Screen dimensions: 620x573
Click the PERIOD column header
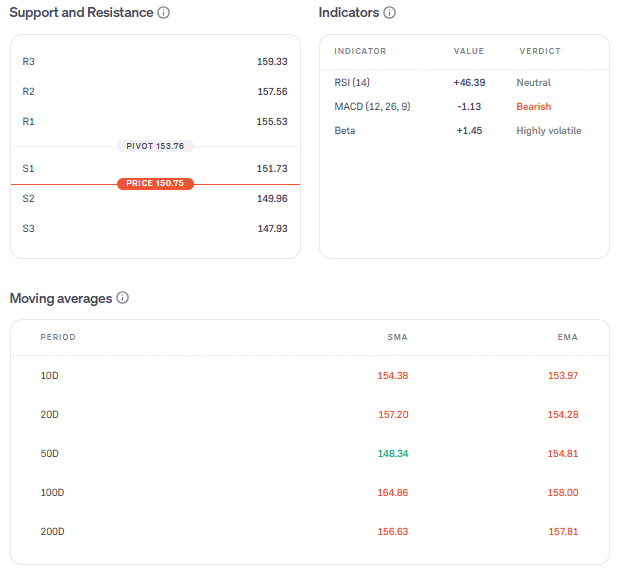(58, 337)
